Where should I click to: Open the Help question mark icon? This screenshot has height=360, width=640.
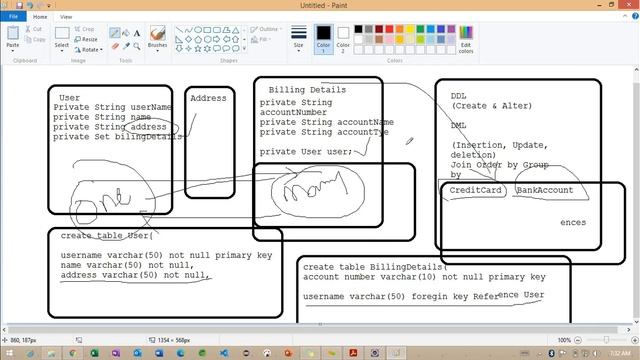(635, 16)
